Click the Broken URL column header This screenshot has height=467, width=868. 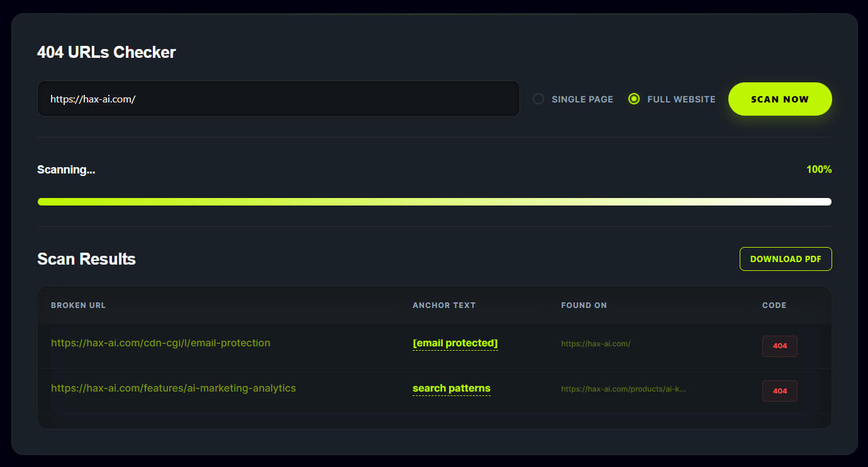pyautogui.click(x=78, y=305)
